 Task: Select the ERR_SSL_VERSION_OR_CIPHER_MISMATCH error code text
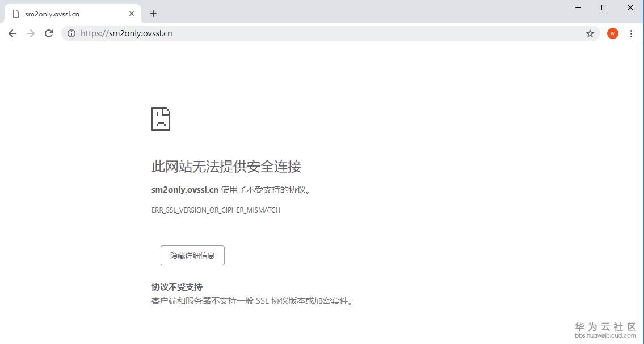point(216,210)
